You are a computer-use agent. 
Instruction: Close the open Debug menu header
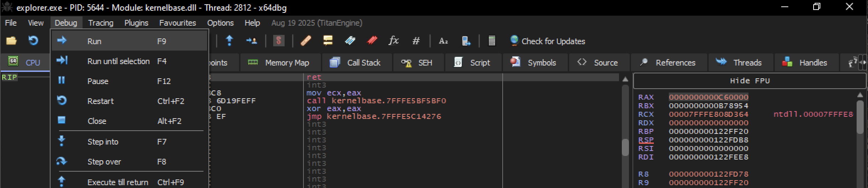coord(66,23)
